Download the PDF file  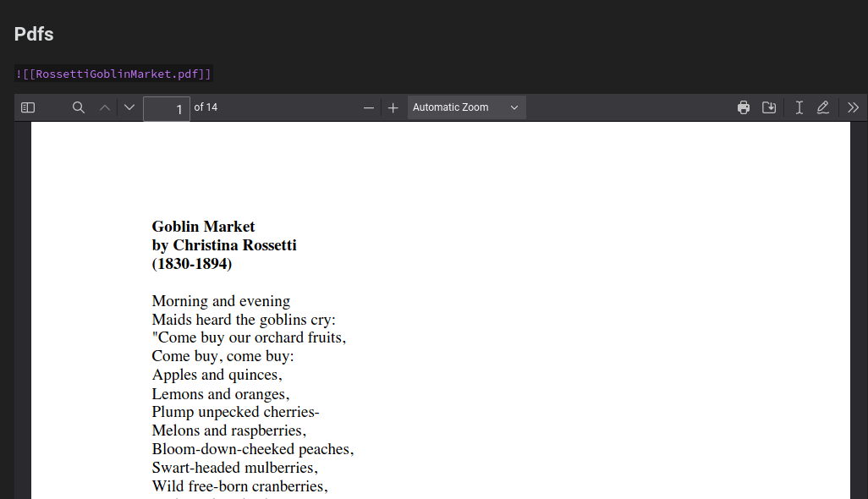pos(769,107)
